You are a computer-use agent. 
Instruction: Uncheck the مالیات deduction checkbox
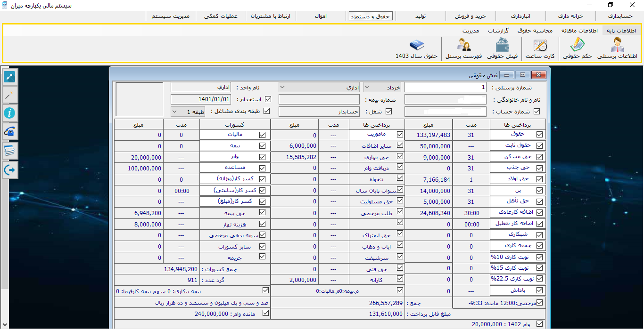pos(263,135)
